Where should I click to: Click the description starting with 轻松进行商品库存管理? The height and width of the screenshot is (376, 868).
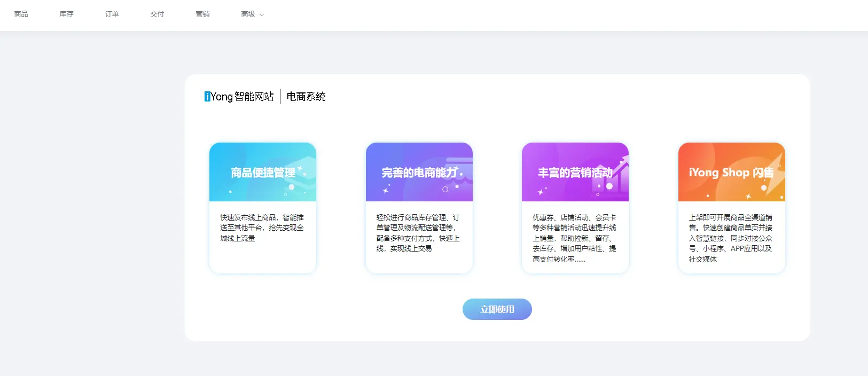pyautogui.click(x=418, y=233)
